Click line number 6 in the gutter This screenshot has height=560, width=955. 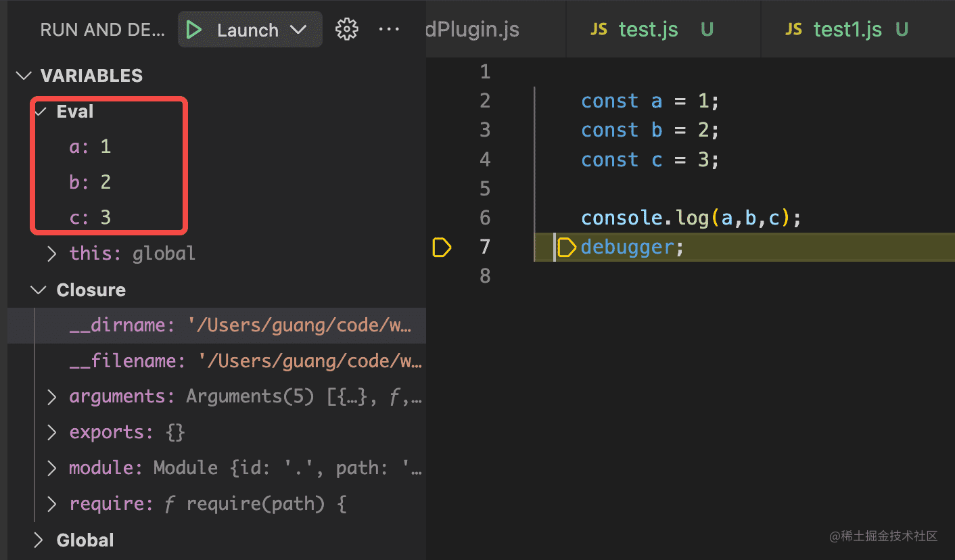(485, 218)
